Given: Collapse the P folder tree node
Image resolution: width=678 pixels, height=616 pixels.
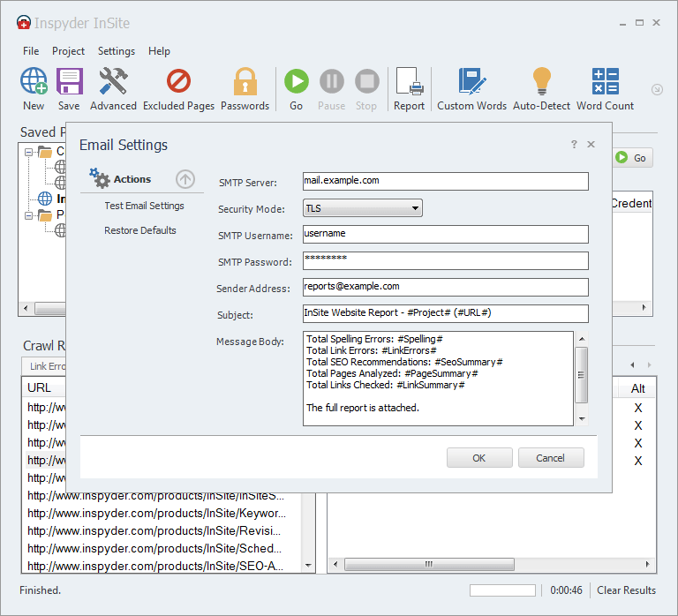Looking at the screenshot, I should click(x=28, y=215).
